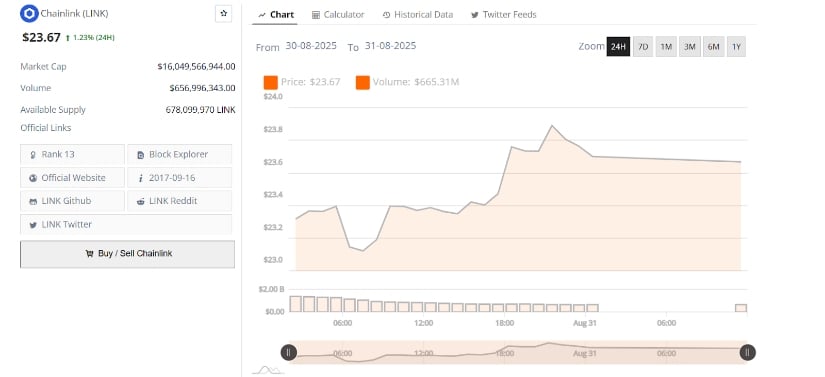This screenshot has height=377, width=825.
Task: Click the price peak point near $23.8
Action: pyautogui.click(x=551, y=126)
